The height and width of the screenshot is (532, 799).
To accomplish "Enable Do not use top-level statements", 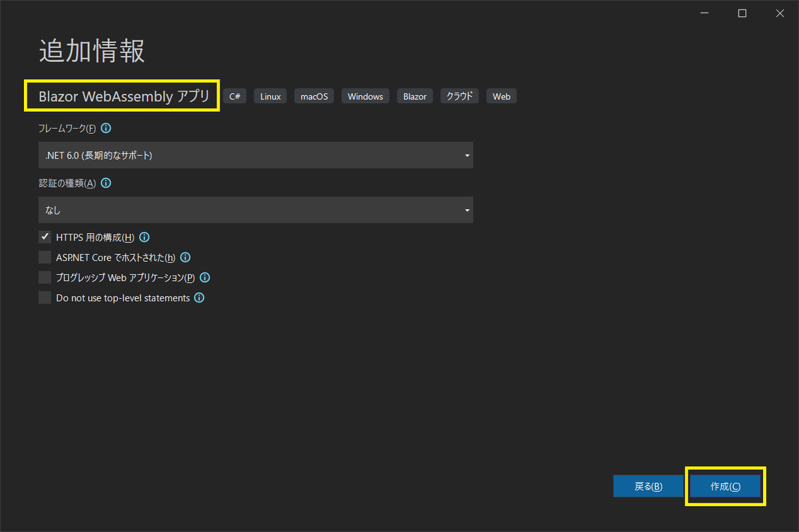I will (45, 298).
